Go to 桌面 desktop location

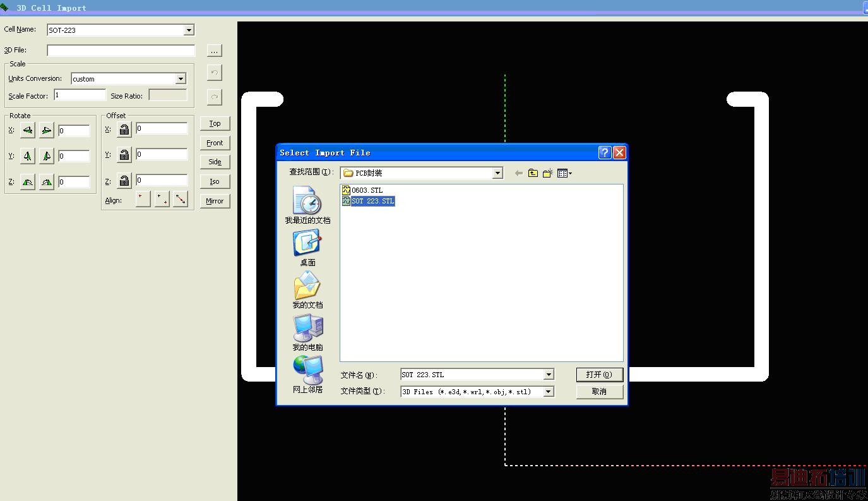pyautogui.click(x=307, y=248)
